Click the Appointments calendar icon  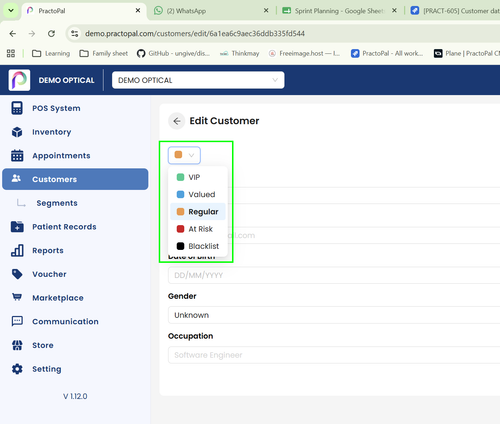17,155
